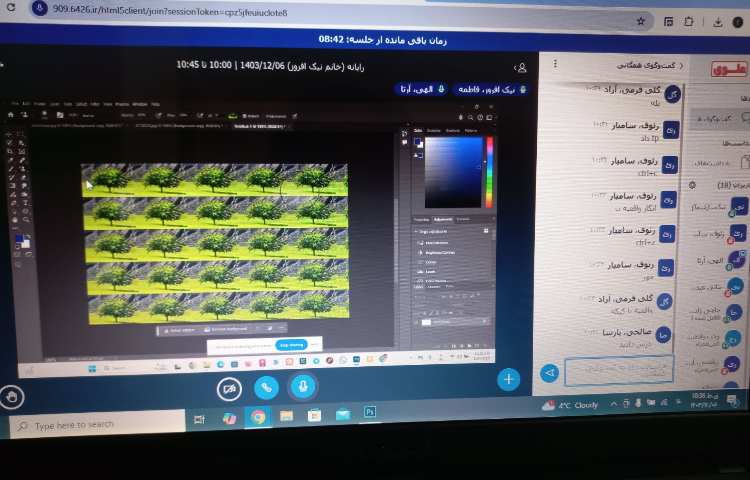Reload the page with the browser refresh icon
Screen dimensions: 750x480
[11, 7]
